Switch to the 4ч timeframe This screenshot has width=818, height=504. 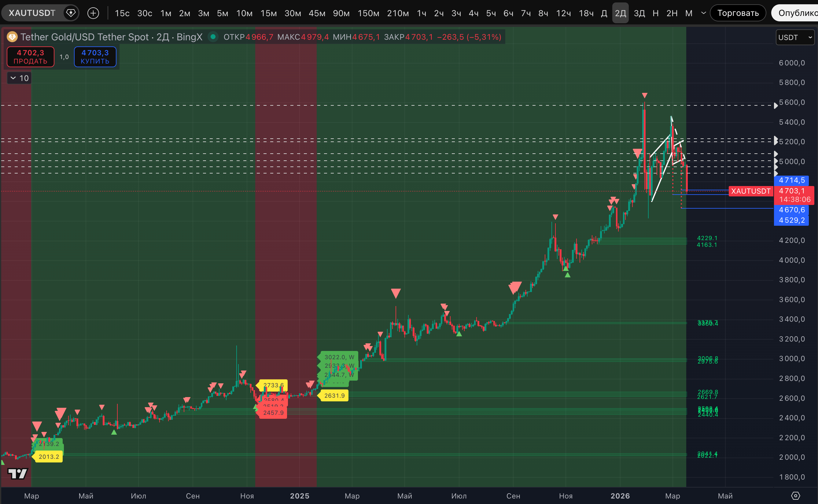pos(473,13)
